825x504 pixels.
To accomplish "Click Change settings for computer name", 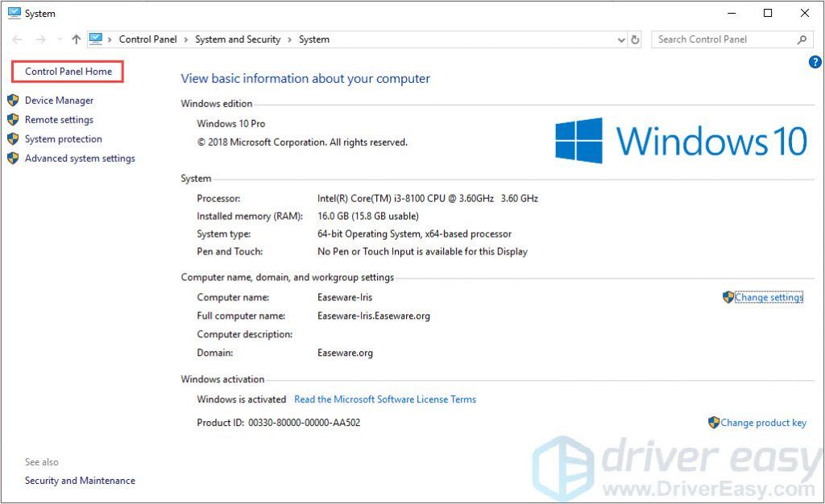I will coord(769,297).
